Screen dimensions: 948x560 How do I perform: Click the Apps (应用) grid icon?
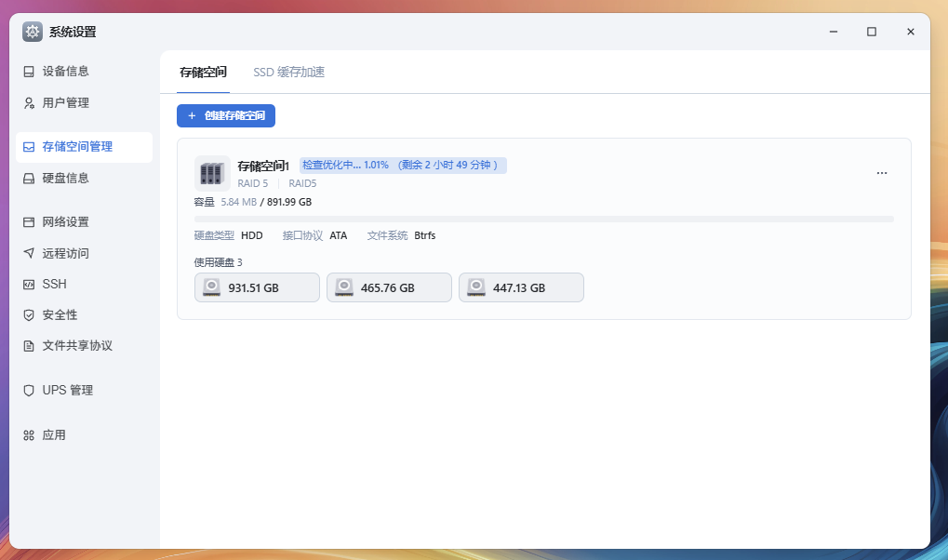[x=29, y=435]
